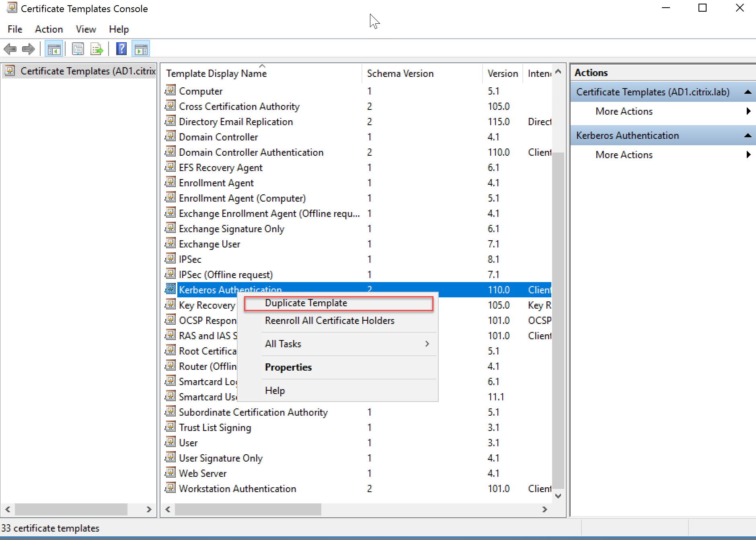Click the template list horizontal scrollbar

pos(248,509)
